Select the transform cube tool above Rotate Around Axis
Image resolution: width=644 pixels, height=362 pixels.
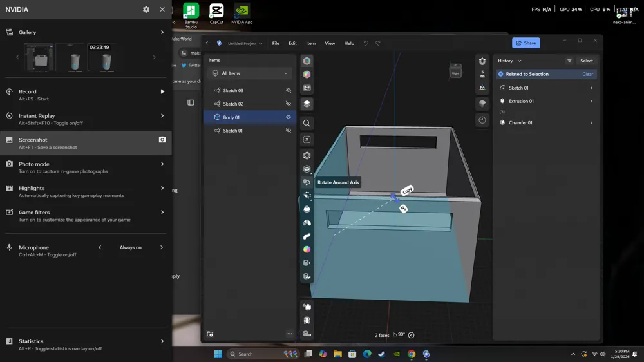[307, 155]
